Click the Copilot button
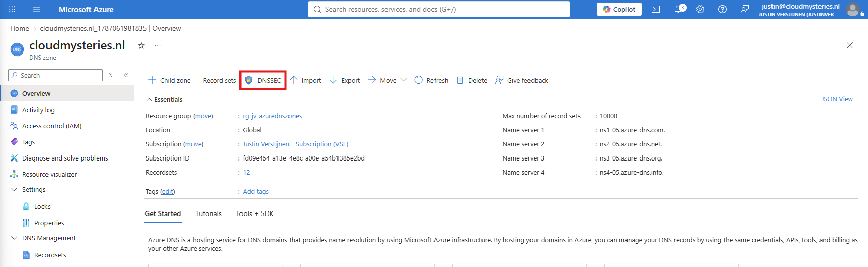The height and width of the screenshot is (267, 868). click(x=619, y=9)
